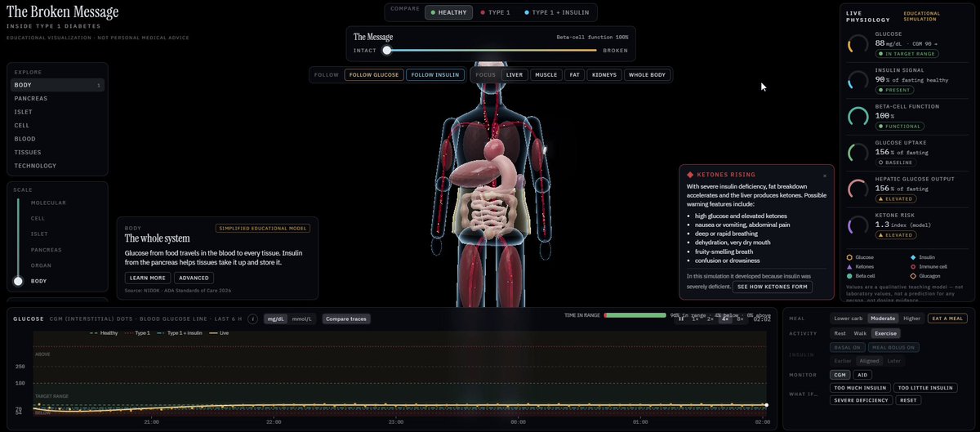The height and width of the screenshot is (432, 980).
Task: Focus on the Kidneys
Action: point(606,75)
